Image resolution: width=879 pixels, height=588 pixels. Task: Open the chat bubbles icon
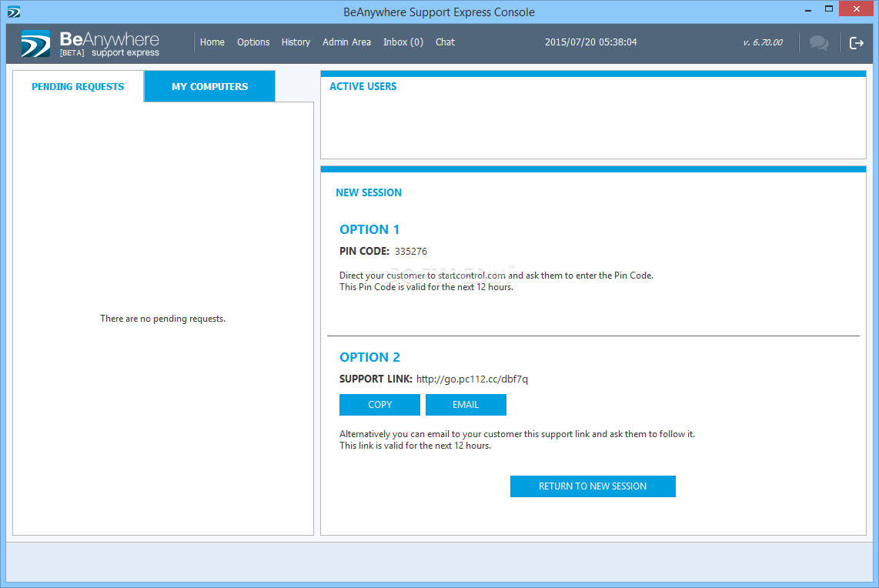click(x=819, y=42)
